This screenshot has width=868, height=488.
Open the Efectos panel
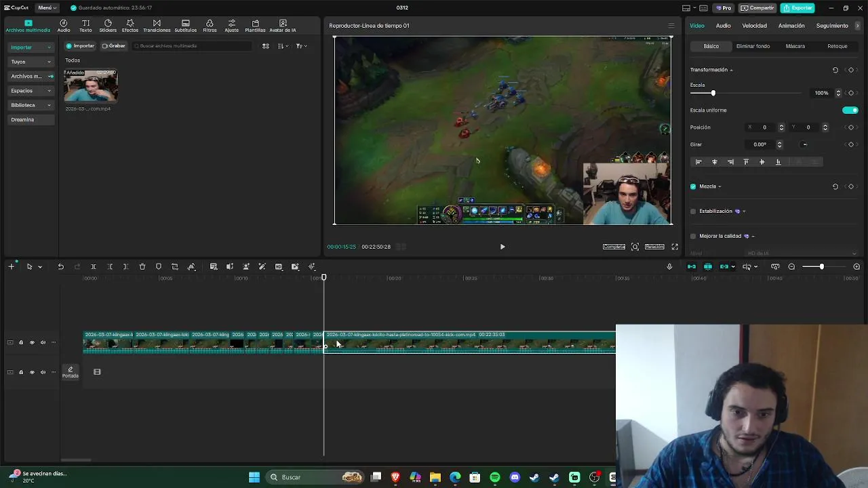click(130, 26)
